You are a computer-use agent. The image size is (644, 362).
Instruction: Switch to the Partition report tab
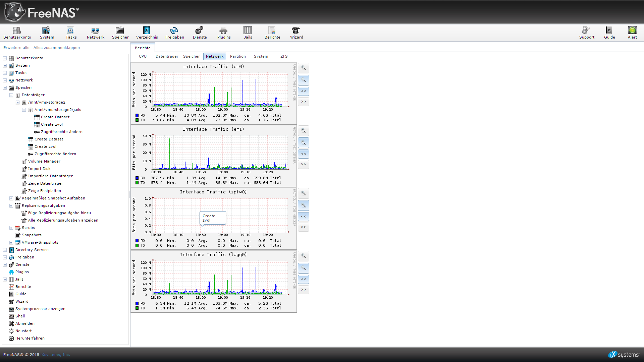[x=238, y=56]
